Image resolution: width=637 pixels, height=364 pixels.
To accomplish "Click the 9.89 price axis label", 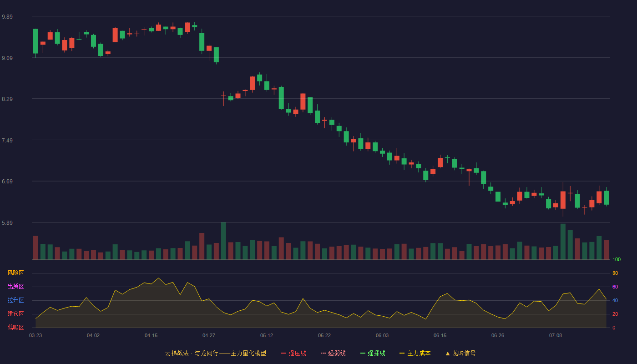I will (x=7, y=17).
